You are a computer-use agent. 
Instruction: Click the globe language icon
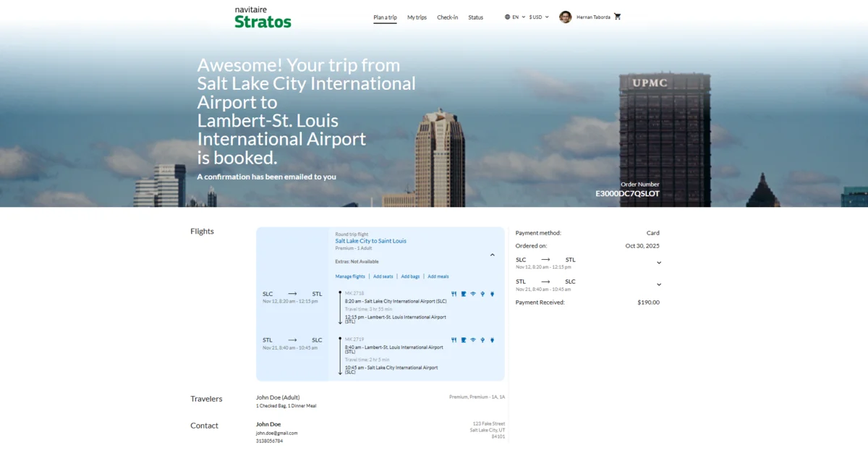tap(508, 17)
